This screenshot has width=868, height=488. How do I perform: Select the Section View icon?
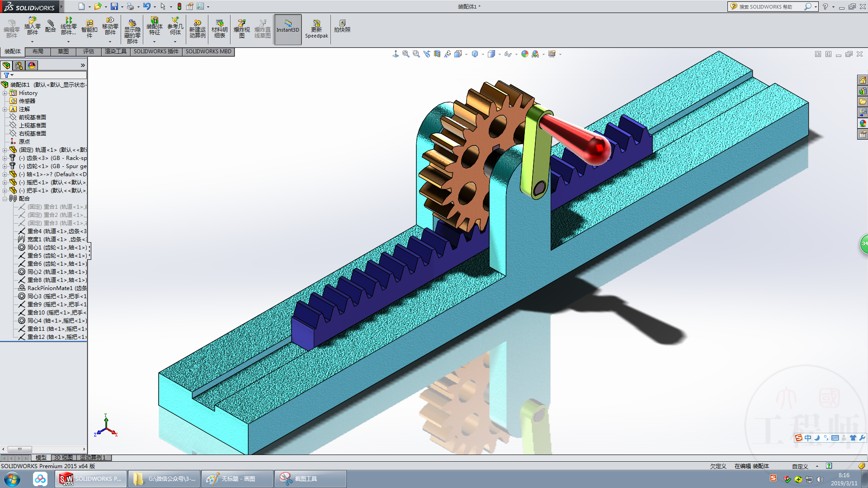[437, 54]
